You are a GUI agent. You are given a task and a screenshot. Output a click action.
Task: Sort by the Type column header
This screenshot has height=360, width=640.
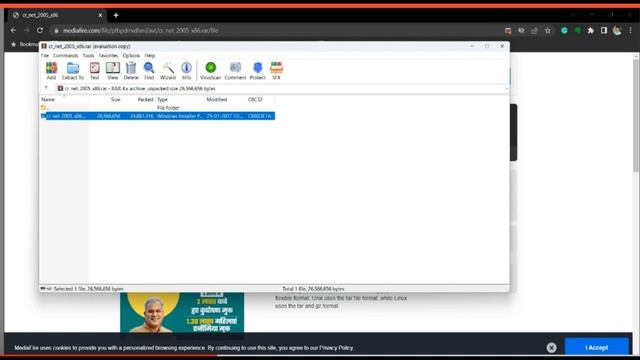[162, 100]
